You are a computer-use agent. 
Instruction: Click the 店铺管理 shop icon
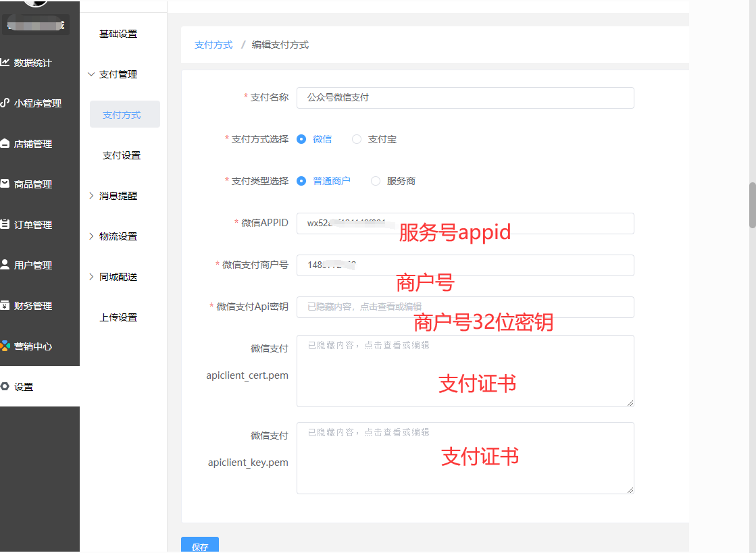tap(5, 143)
